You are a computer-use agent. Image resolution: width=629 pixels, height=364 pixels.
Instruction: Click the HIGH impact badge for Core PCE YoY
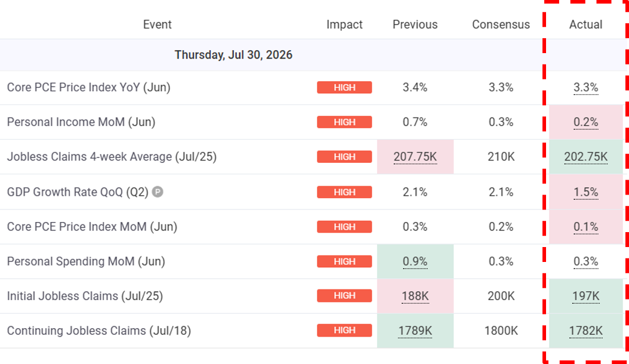coord(344,88)
